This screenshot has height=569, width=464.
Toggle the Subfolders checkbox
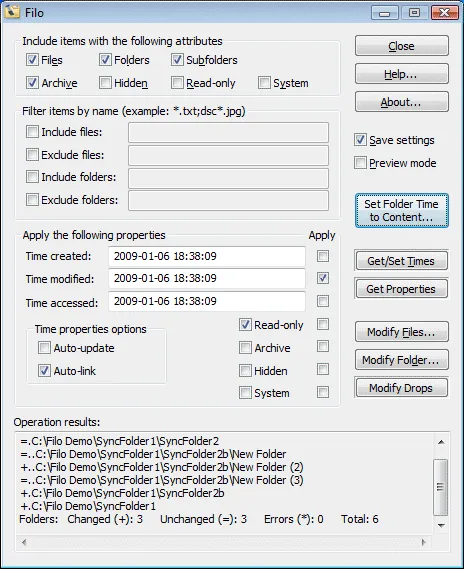[177, 60]
